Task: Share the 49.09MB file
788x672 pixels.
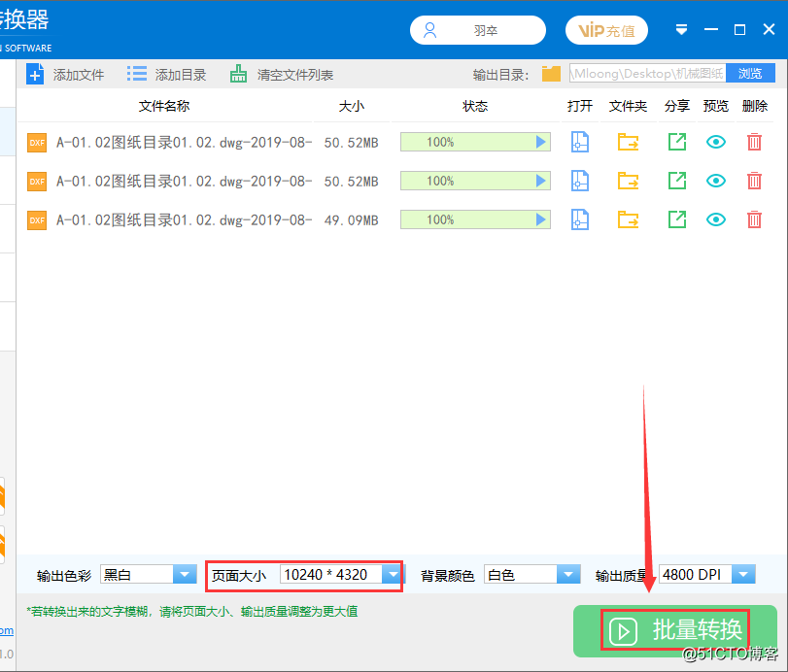Action: tap(677, 219)
